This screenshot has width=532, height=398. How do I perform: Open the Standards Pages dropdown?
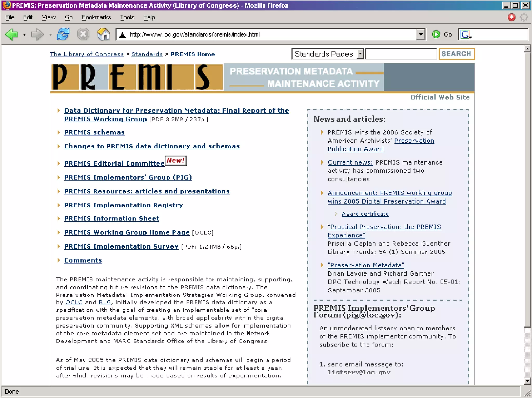click(x=328, y=54)
